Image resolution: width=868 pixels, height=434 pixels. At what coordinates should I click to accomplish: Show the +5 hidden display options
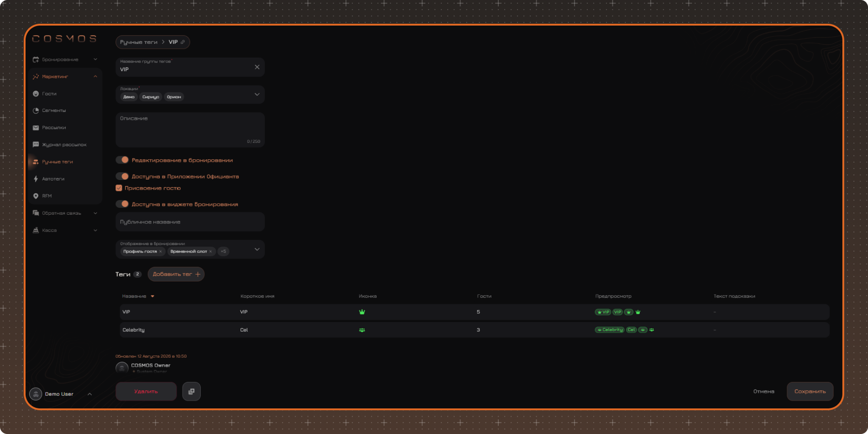click(x=224, y=251)
